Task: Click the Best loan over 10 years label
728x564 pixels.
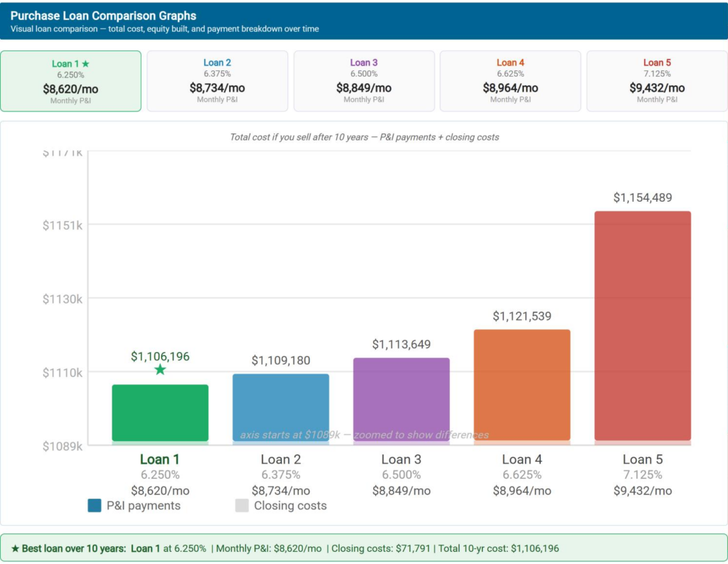Action: [73, 548]
